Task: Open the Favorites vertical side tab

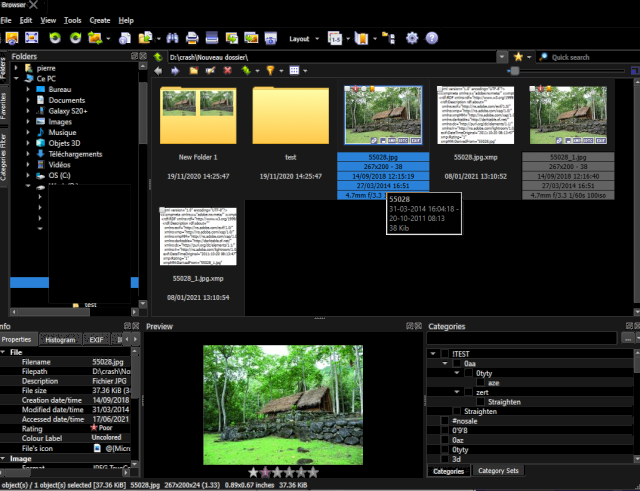Action: (x=3, y=106)
